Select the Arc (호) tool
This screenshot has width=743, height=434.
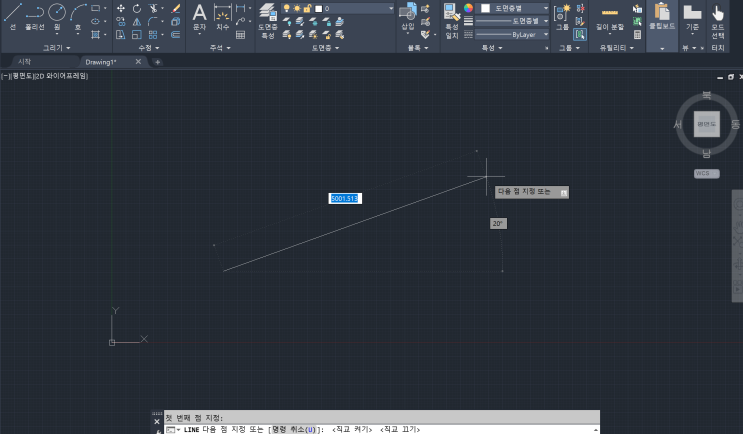78,16
